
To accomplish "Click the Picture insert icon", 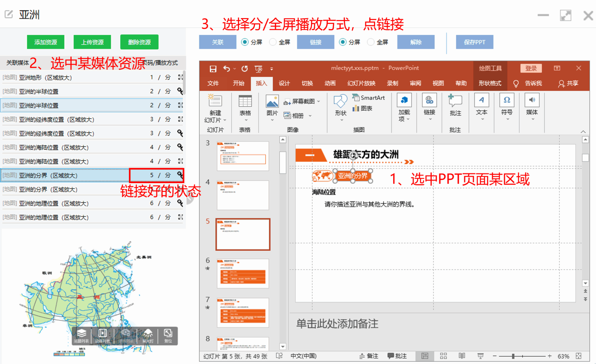I will (272, 102).
